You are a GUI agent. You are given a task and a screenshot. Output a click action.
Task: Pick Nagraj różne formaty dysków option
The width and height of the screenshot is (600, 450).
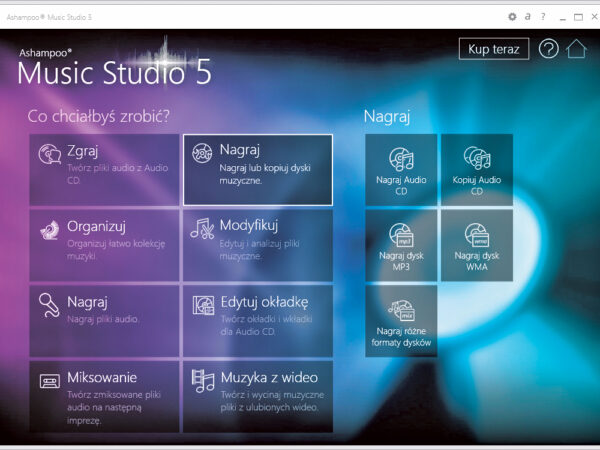pyautogui.click(x=400, y=320)
